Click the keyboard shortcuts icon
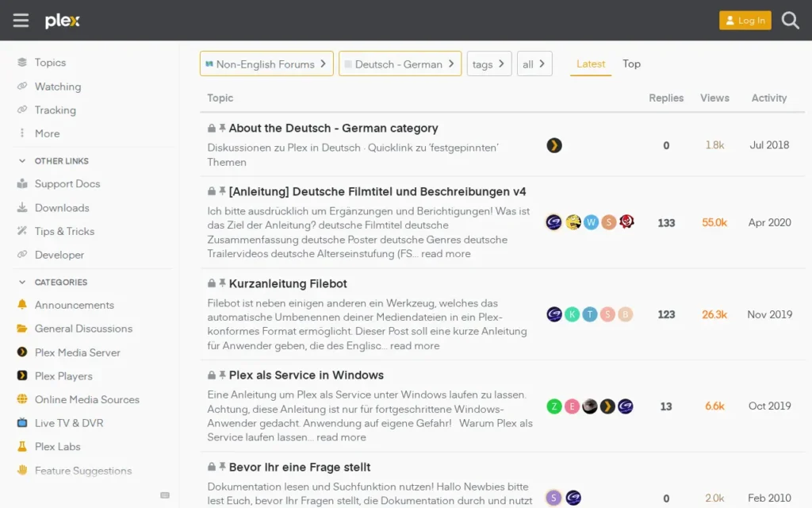 point(165,495)
